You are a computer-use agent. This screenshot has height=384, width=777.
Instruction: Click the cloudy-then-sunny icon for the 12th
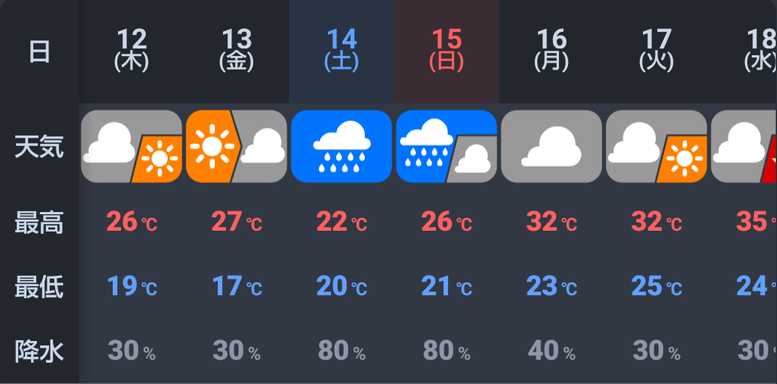pos(131,146)
